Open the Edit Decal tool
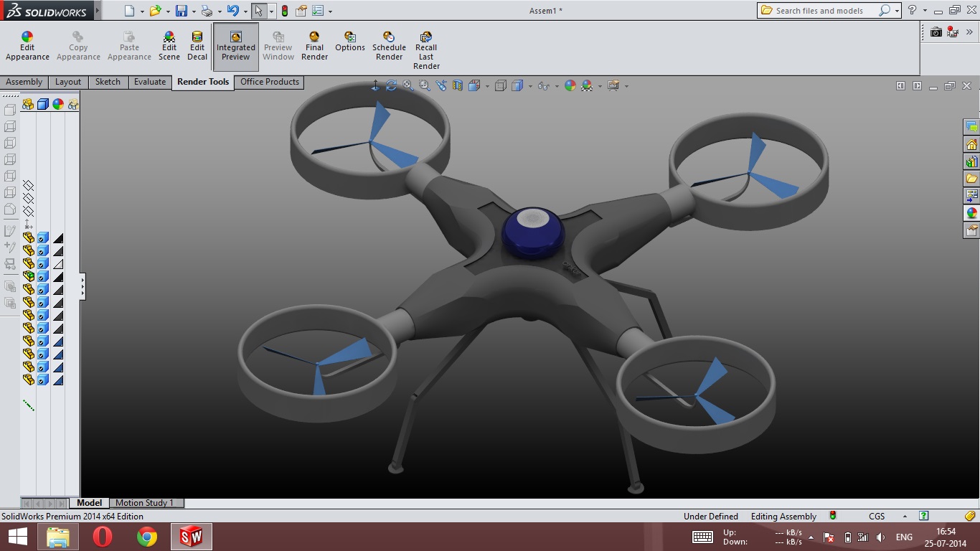This screenshot has height=551, width=980. (197, 46)
